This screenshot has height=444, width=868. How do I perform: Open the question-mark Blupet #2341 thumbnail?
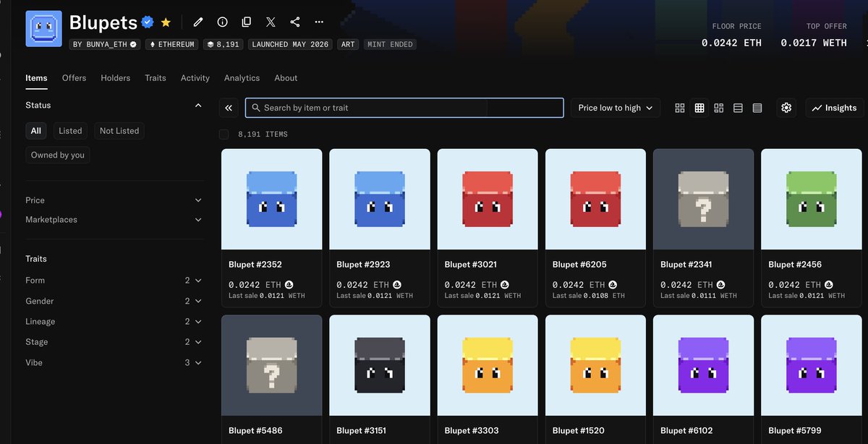(x=703, y=200)
